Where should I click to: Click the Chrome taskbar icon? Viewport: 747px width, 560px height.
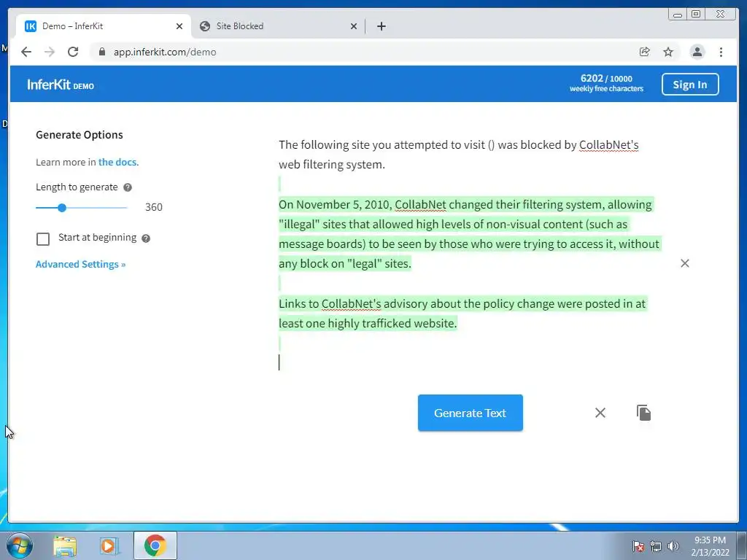click(155, 545)
